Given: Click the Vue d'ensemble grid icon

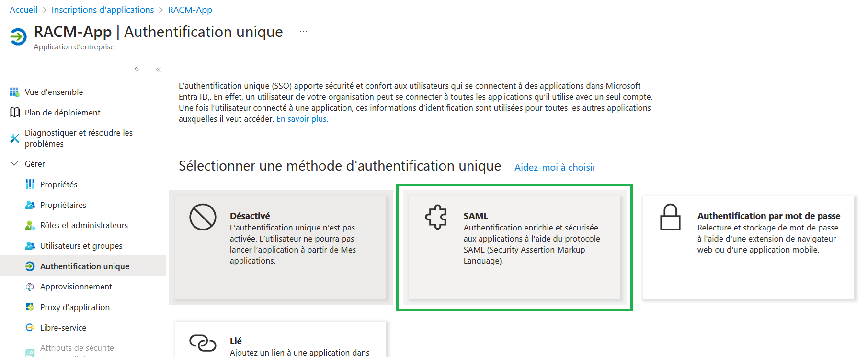Looking at the screenshot, I should pos(14,92).
